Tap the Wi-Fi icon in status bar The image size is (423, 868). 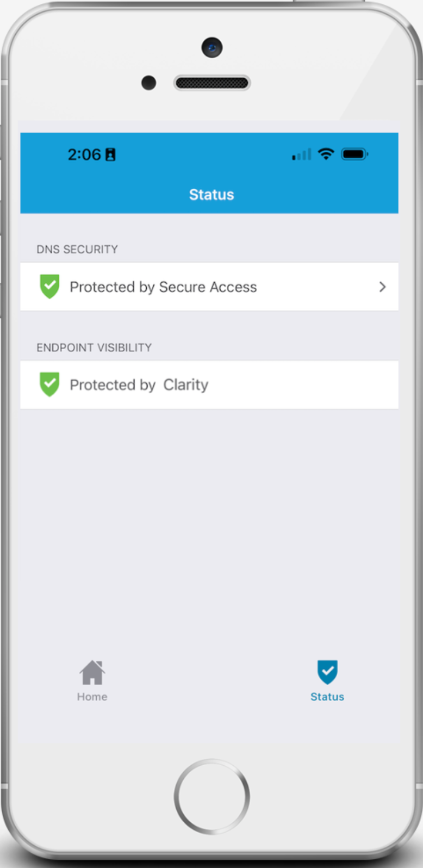(326, 154)
